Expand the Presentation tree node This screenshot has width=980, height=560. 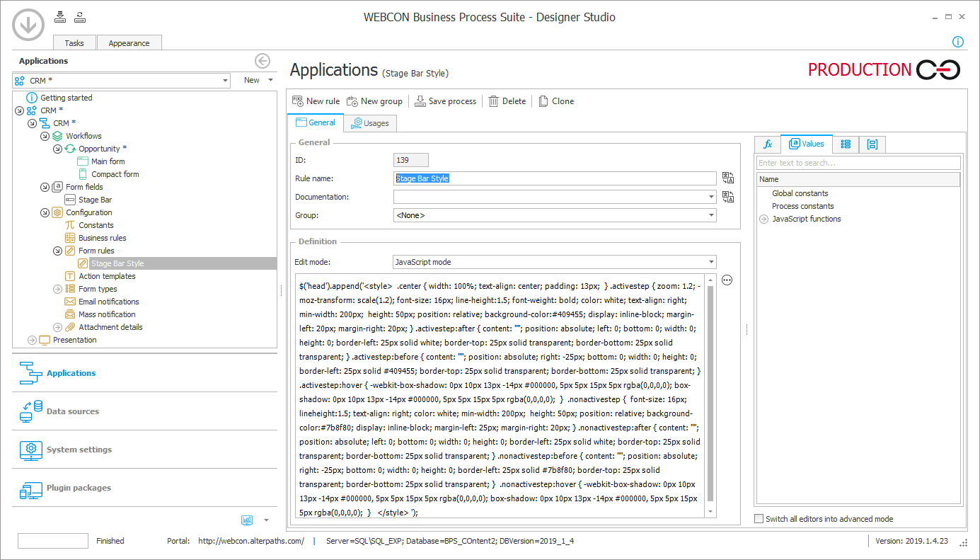(32, 340)
